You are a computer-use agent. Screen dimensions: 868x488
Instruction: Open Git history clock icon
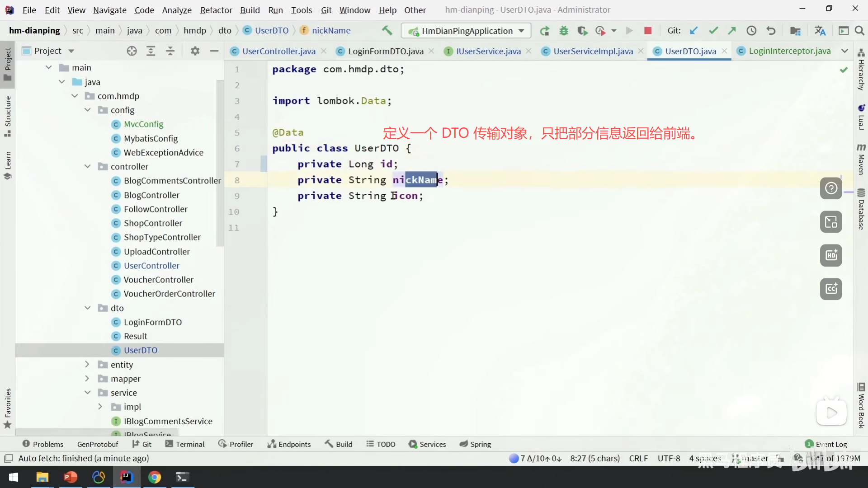(x=751, y=31)
